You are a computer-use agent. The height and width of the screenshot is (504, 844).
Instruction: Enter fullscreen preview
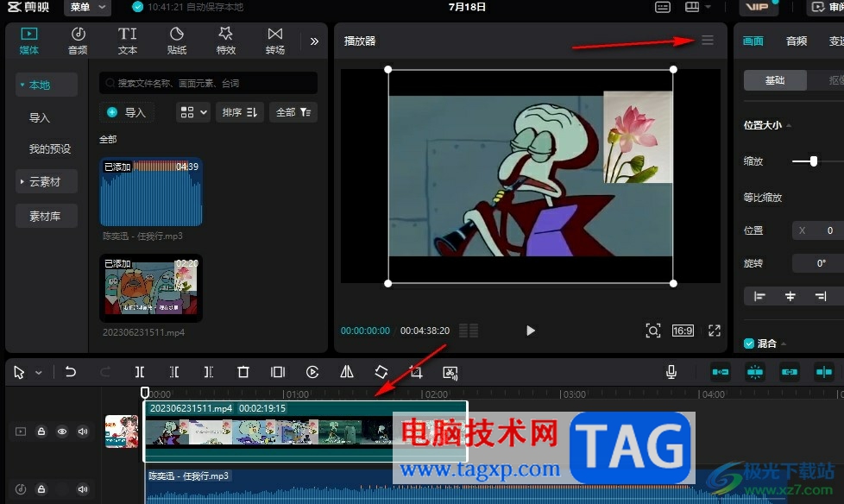(x=715, y=331)
